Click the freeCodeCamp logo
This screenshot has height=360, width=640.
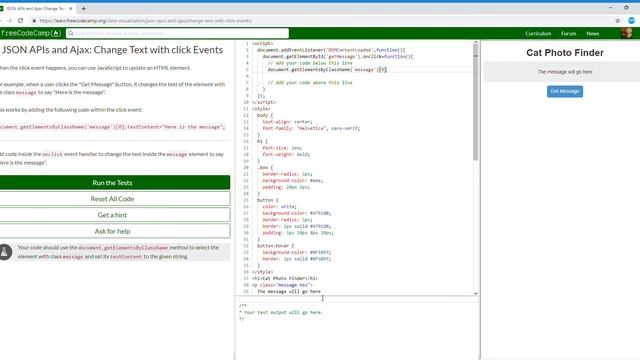[x=31, y=33]
